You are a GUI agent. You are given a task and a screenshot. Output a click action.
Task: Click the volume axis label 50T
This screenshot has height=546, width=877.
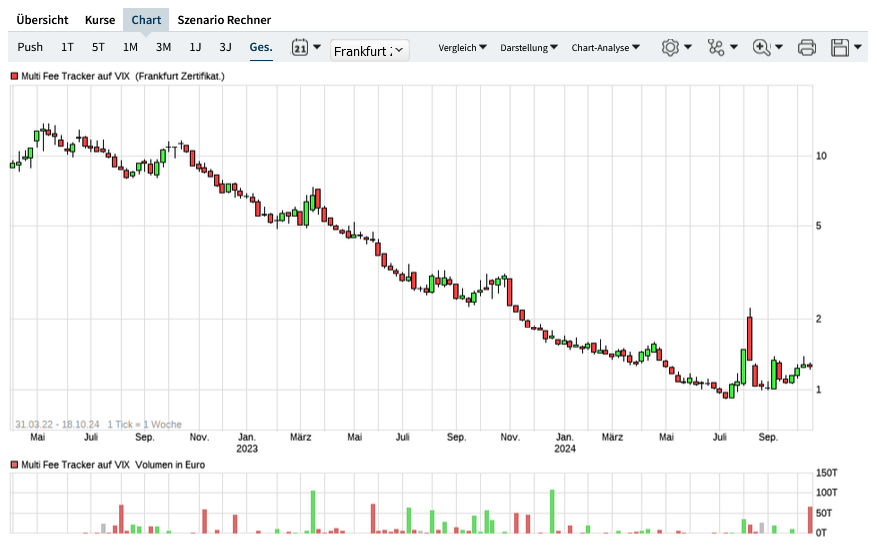click(824, 513)
